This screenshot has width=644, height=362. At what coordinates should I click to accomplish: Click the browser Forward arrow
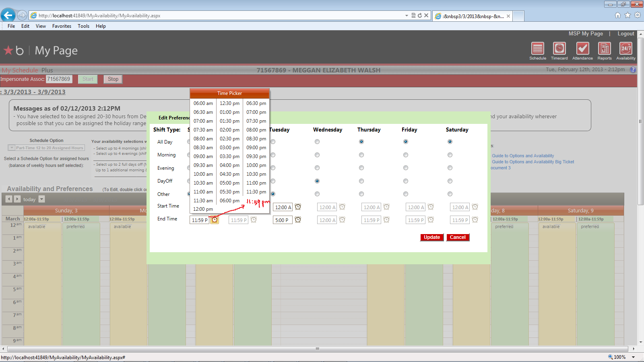[x=22, y=15]
